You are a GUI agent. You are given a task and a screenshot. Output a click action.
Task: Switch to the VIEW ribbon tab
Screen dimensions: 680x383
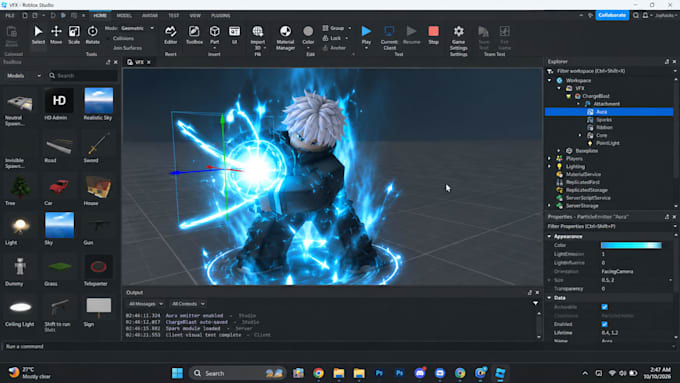click(x=195, y=16)
